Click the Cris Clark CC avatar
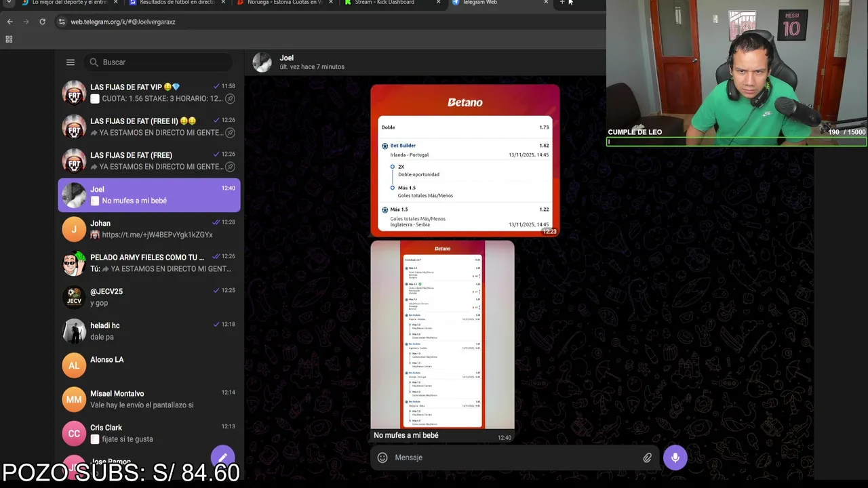868x488 pixels. 74,433
